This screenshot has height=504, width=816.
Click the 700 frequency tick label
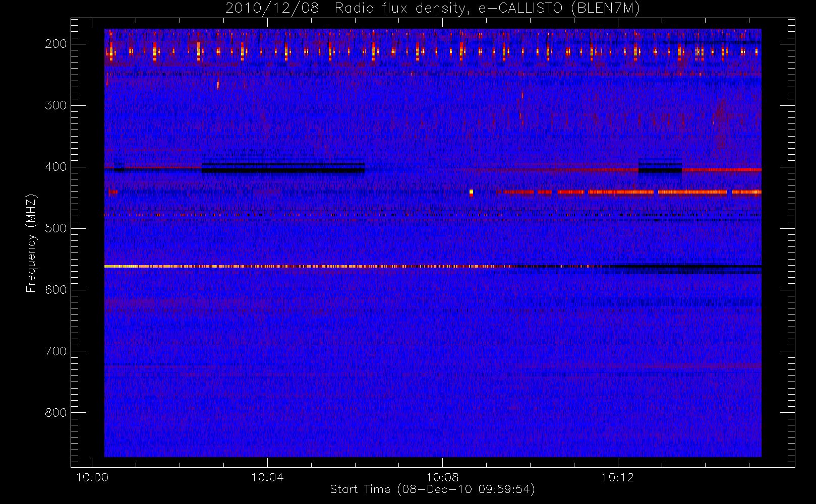[x=56, y=351]
